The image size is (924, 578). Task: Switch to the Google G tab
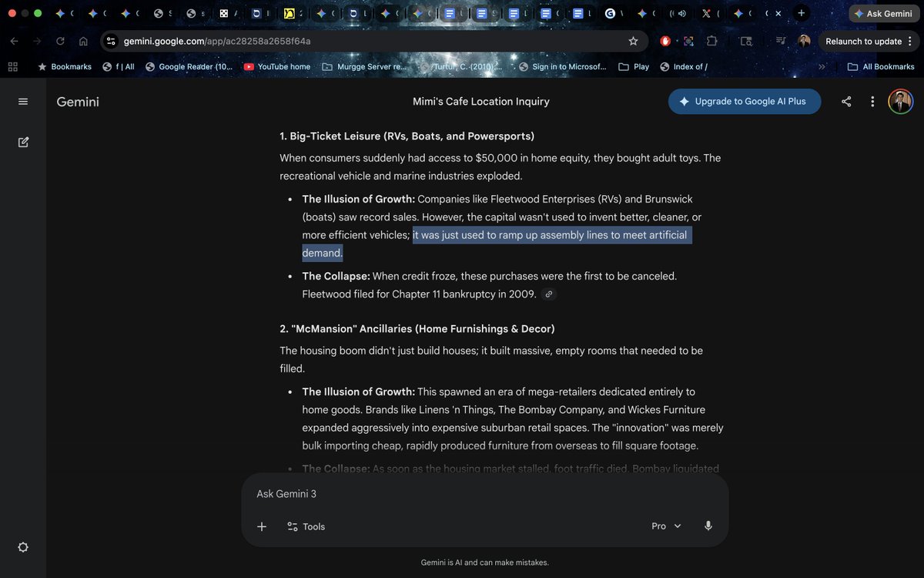(615, 14)
